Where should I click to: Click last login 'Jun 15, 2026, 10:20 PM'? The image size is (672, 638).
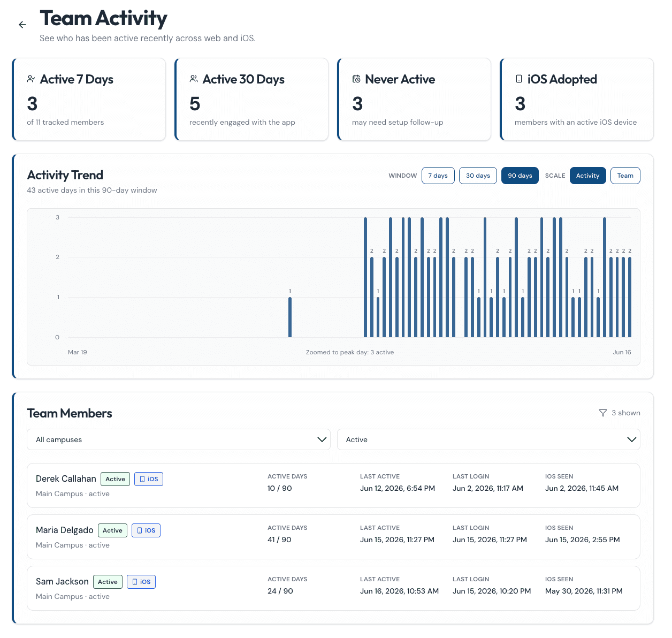[x=492, y=591]
